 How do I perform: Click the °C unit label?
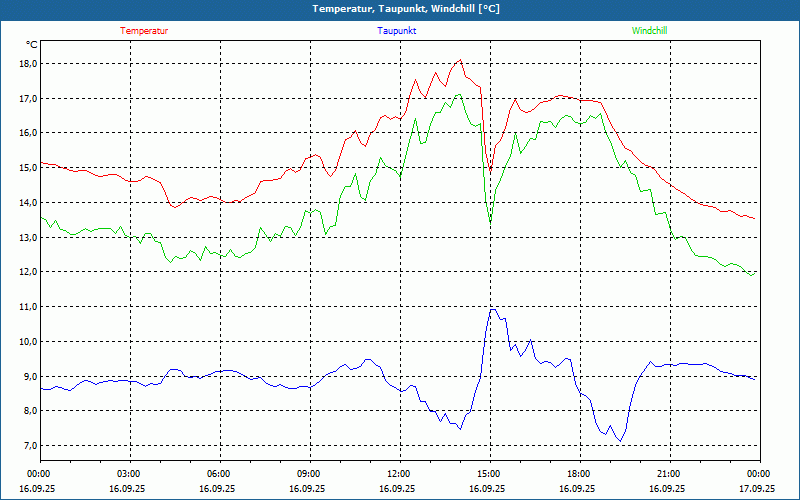coord(32,45)
